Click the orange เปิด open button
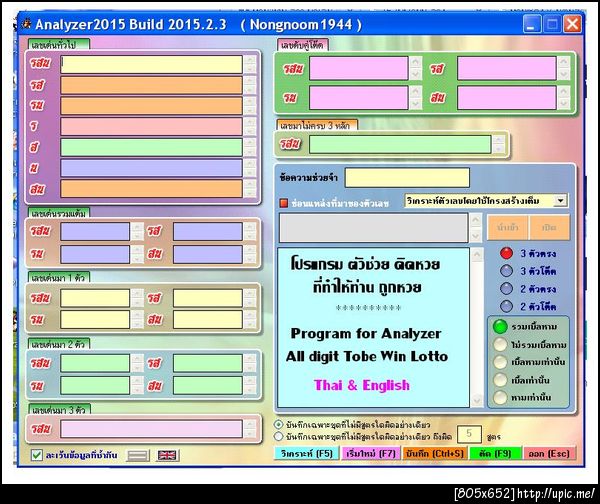600x504 pixels. point(549,227)
